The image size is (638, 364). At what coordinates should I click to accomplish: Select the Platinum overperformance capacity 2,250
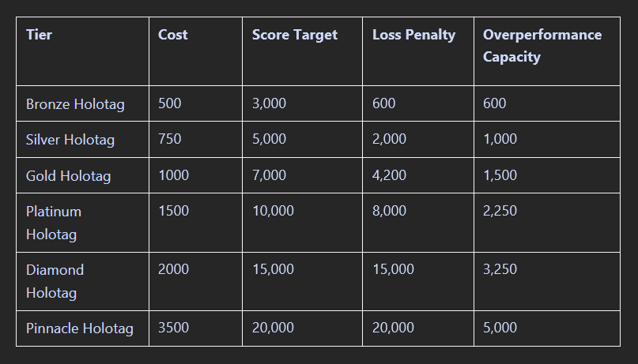pyautogui.click(x=500, y=211)
